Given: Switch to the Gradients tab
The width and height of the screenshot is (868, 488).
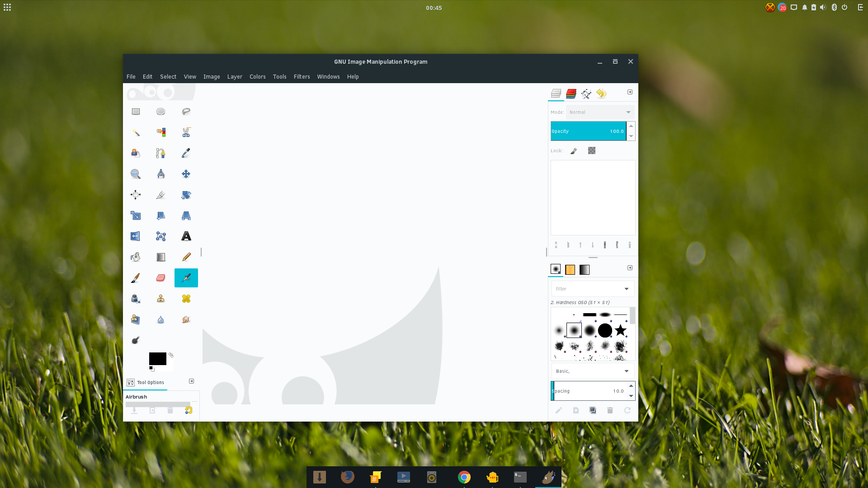Looking at the screenshot, I should 585,270.
